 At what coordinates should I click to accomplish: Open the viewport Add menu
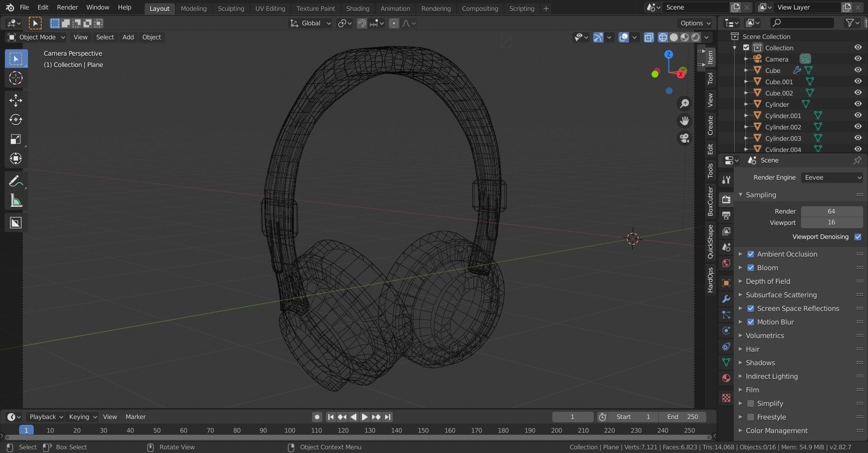tap(128, 37)
